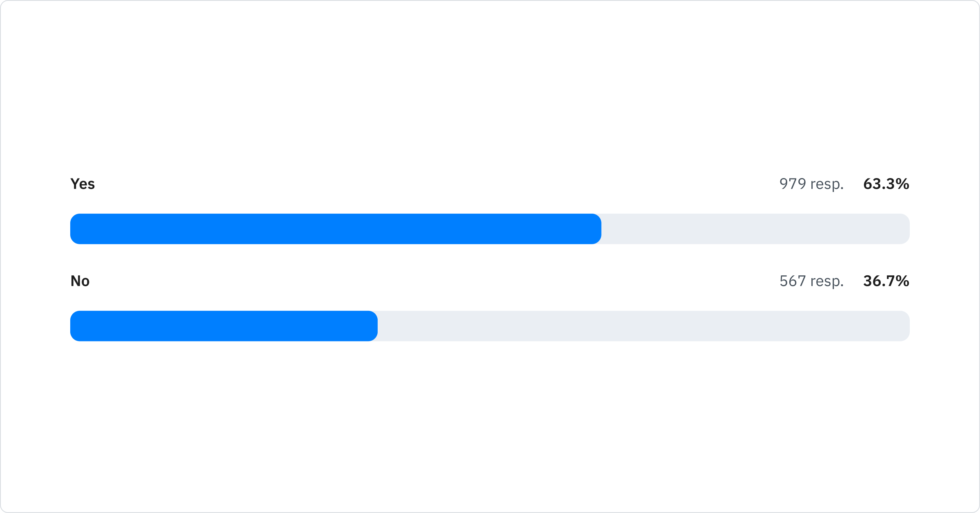Click the gray unfilled part of Yes bar

pyautogui.click(x=755, y=229)
